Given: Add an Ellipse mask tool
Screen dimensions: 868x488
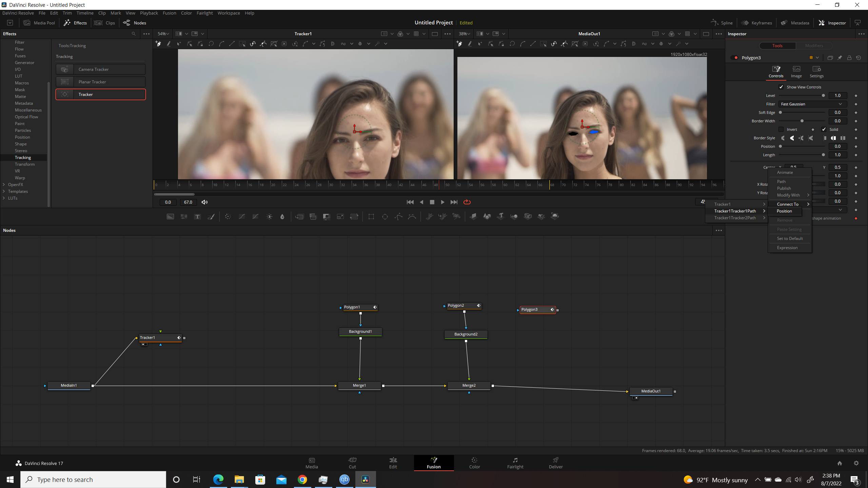Looking at the screenshot, I should pyautogui.click(x=385, y=217).
